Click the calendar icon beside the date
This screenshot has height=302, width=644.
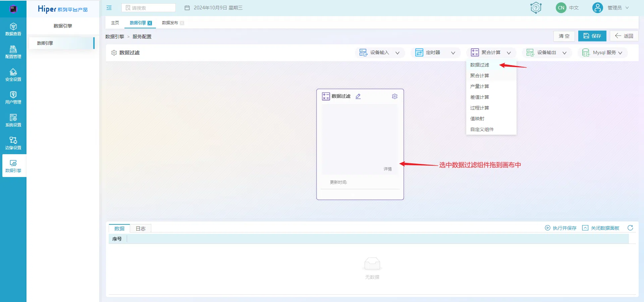[x=187, y=8]
